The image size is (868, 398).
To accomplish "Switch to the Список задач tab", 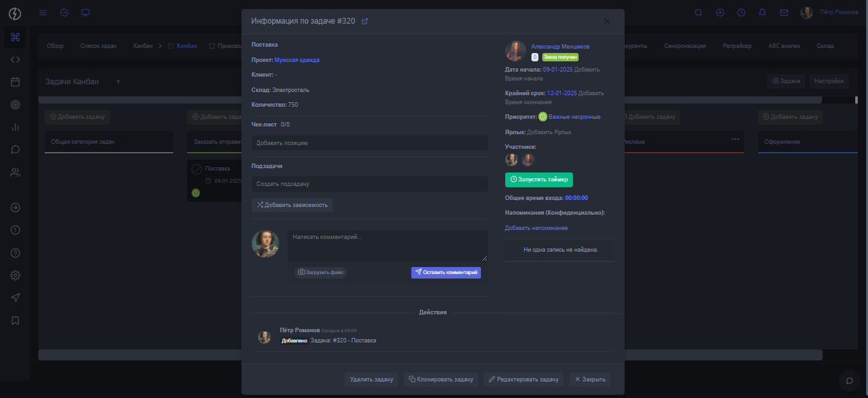I will coord(98,46).
